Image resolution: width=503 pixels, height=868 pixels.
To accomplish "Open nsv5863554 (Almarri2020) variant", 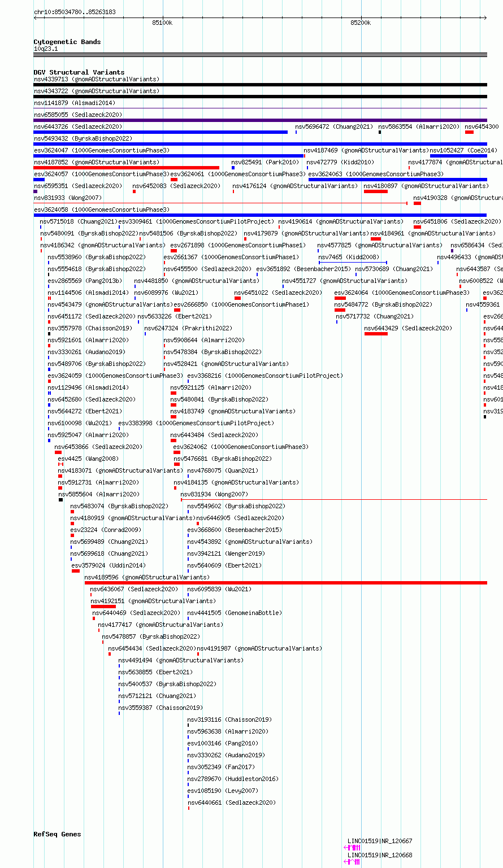I will tap(419, 127).
